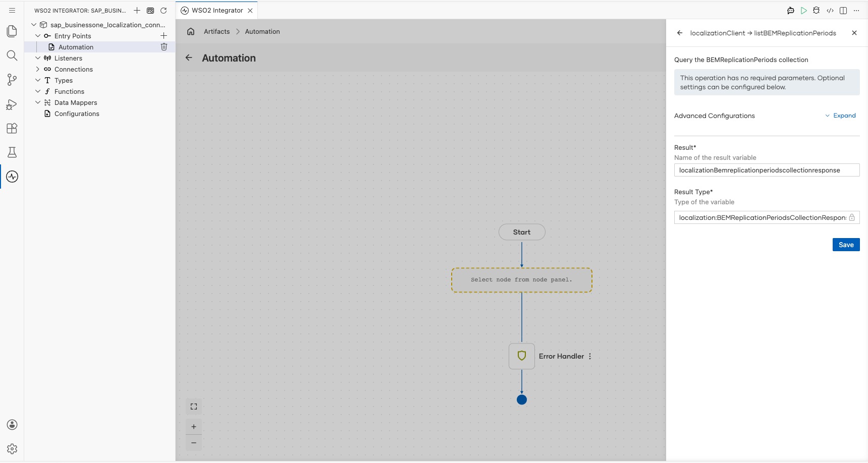Collapse the Entry Points tree node
868x463 pixels.
(x=38, y=36)
